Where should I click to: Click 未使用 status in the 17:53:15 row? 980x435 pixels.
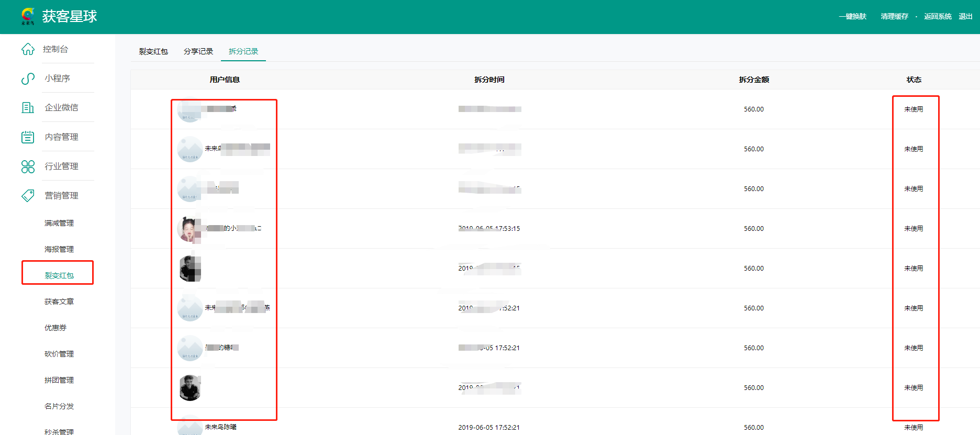click(914, 229)
